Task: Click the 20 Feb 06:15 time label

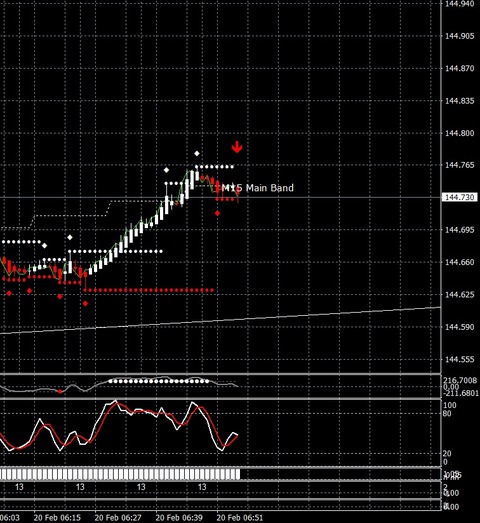Action: click(57, 518)
